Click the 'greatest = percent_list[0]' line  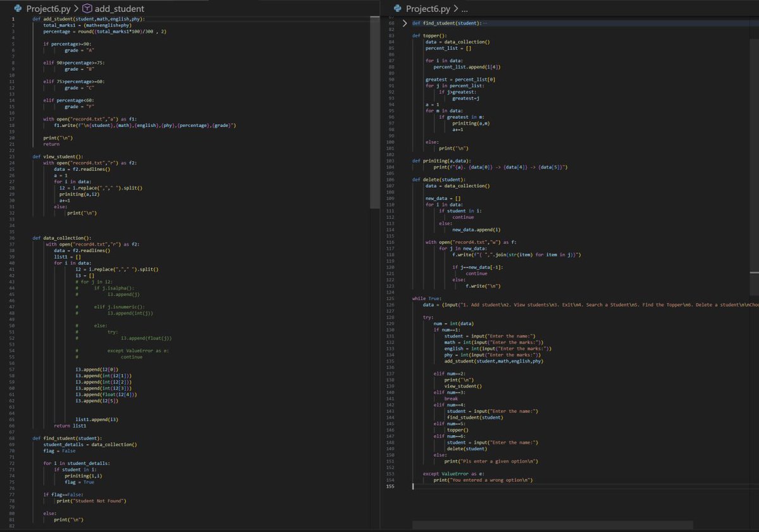pyautogui.click(x=460, y=79)
